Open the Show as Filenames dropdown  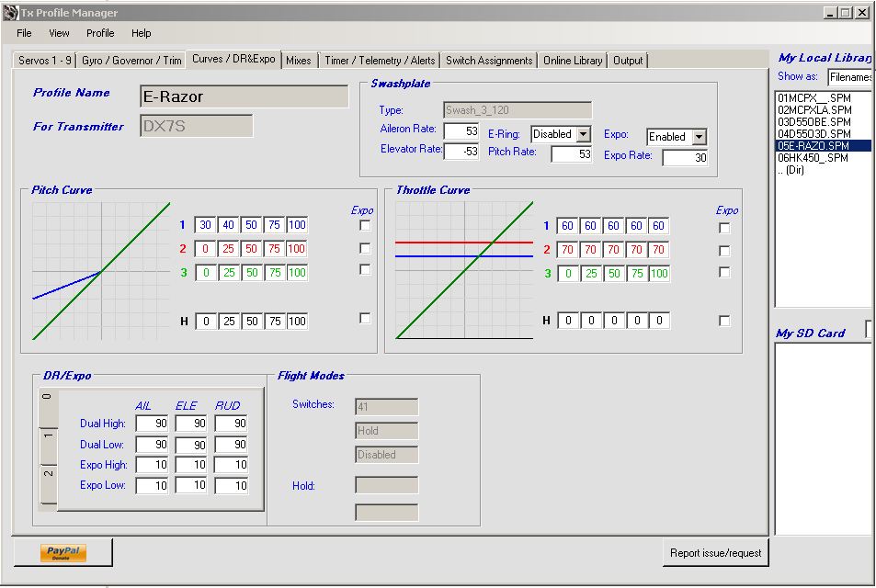850,77
